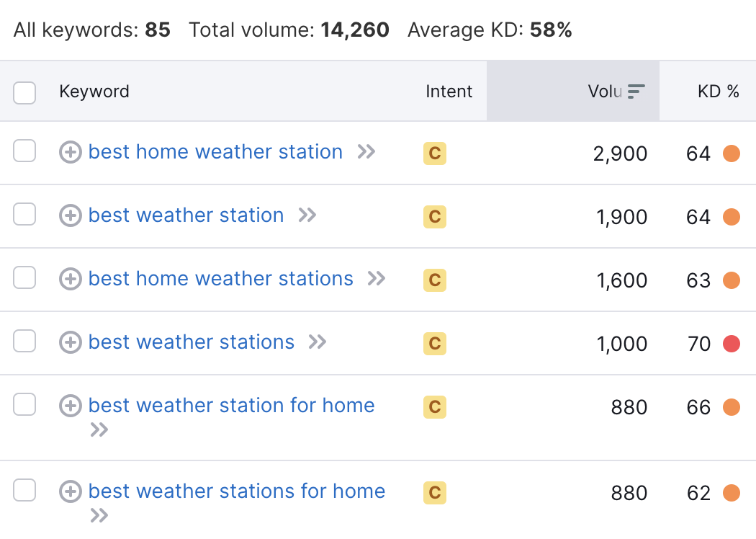The width and height of the screenshot is (756, 539).
Task: Click plus icon beside 'best weather station'
Action: pyautogui.click(x=71, y=215)
